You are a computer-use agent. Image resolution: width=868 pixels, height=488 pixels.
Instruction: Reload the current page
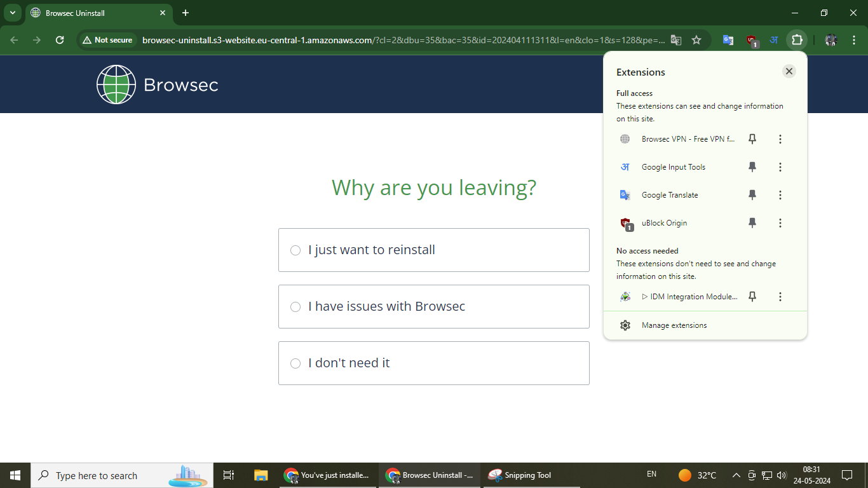[60, 40]
